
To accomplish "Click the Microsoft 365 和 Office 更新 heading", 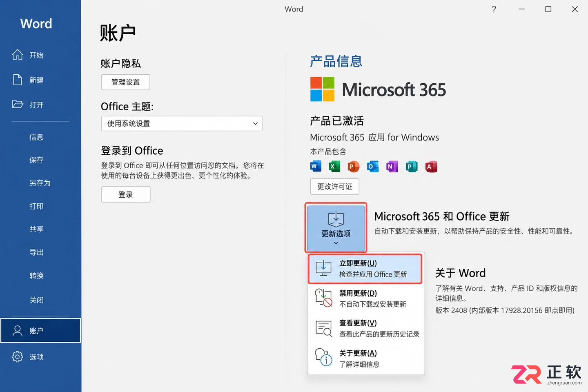I will point(442,216).
